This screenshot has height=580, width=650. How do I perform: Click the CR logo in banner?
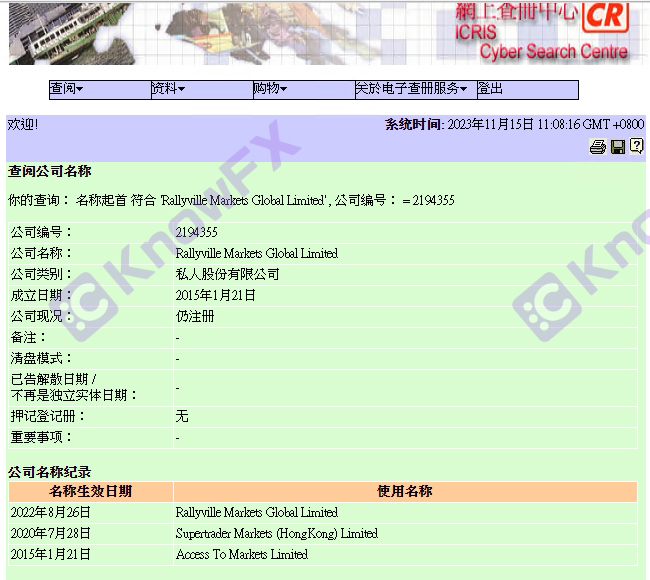click(606, 17)
